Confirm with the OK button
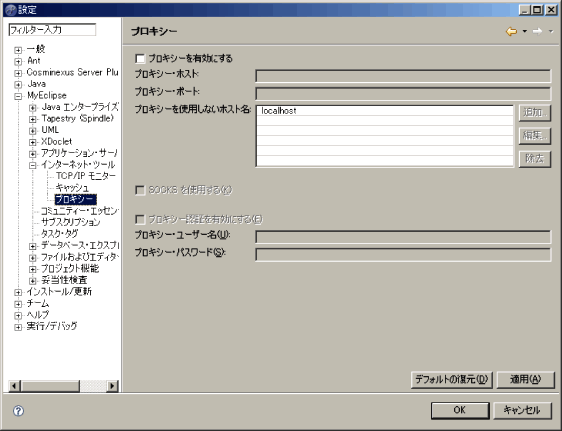Image resolution: width=562 pixels, height=431 pixels. [x=460, y=410]
